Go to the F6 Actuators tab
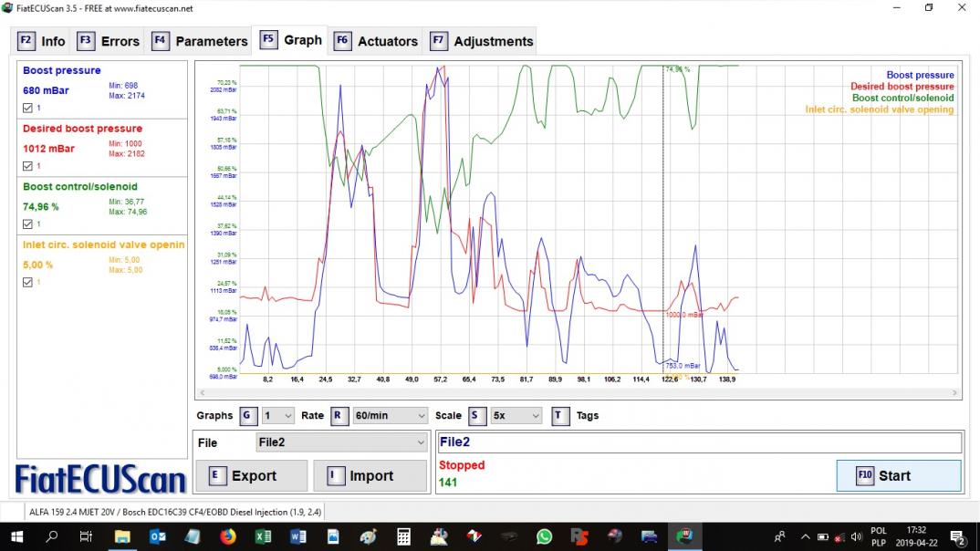Image resolution: width=980 pixels, height=551 pixels. tap(376, 41)
